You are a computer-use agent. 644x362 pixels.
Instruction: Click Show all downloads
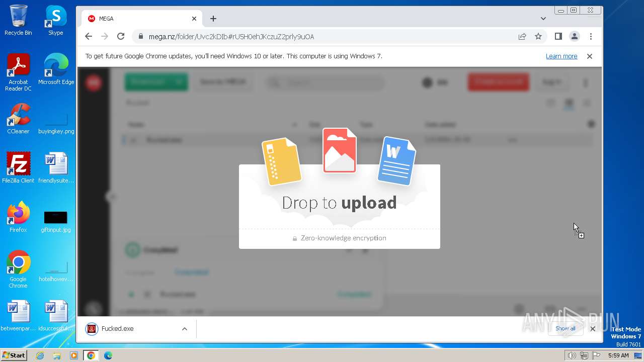pyautogui.click(x=566, y=329)
